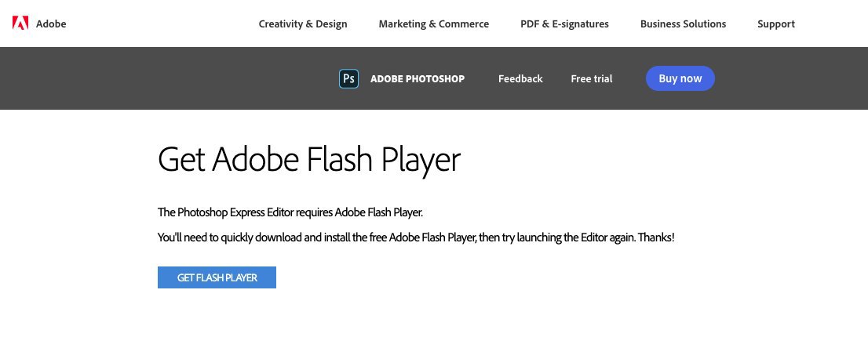Open the PDF & E-signatures menu
The image size is (868, 337).
pos(564,24)
